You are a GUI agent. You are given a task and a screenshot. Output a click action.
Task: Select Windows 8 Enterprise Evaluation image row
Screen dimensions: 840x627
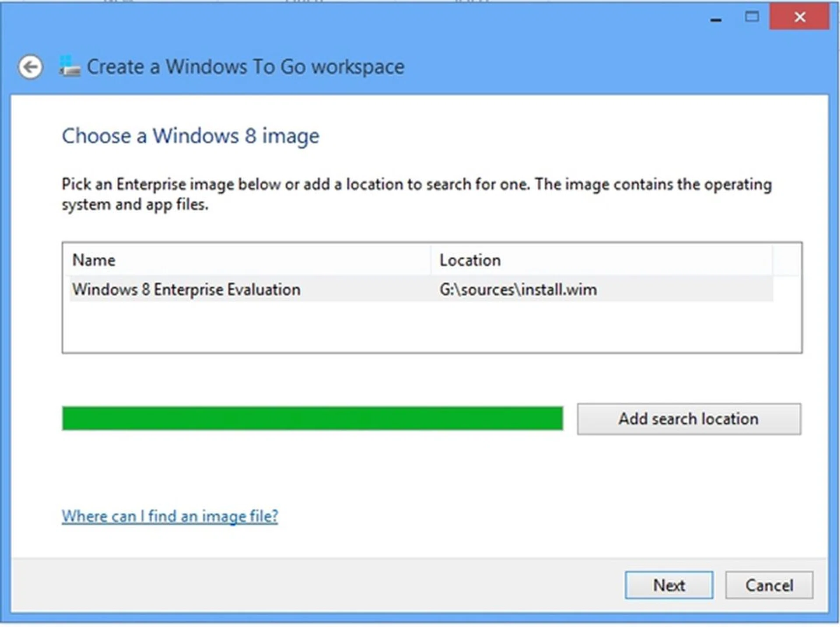pyautogui.click(x=186, y=289)
